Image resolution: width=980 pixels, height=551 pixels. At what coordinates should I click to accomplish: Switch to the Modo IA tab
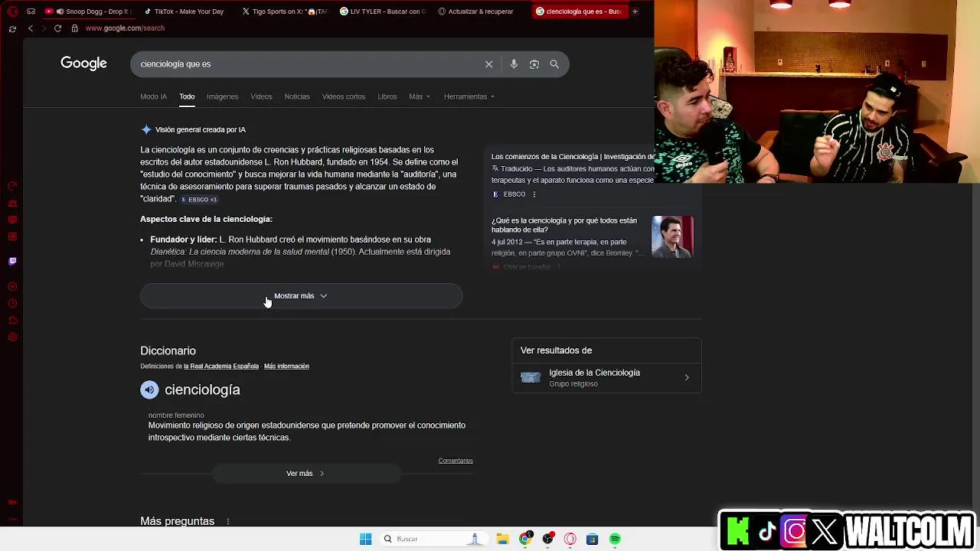point(153,96)
